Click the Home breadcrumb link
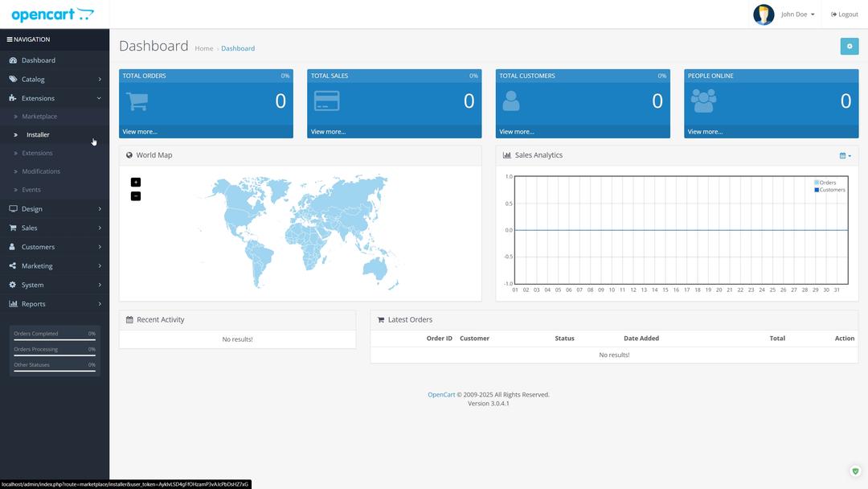Viewport: 868px width, 489px height. pyautogui.click(x=204, y=48)
